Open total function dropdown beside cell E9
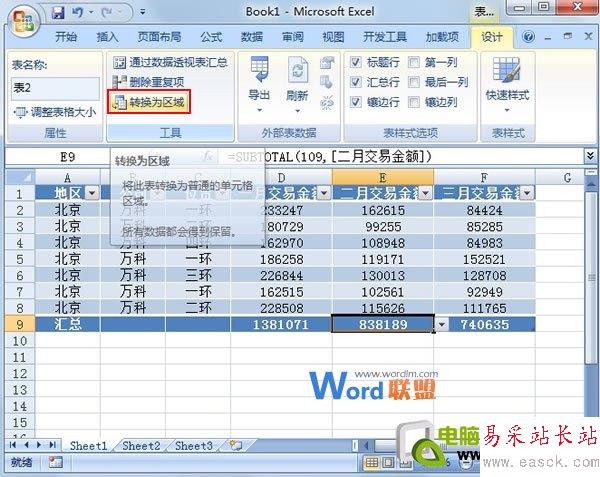Image resolution: width=600 pixels, height=477 pixels. (442, 325)
